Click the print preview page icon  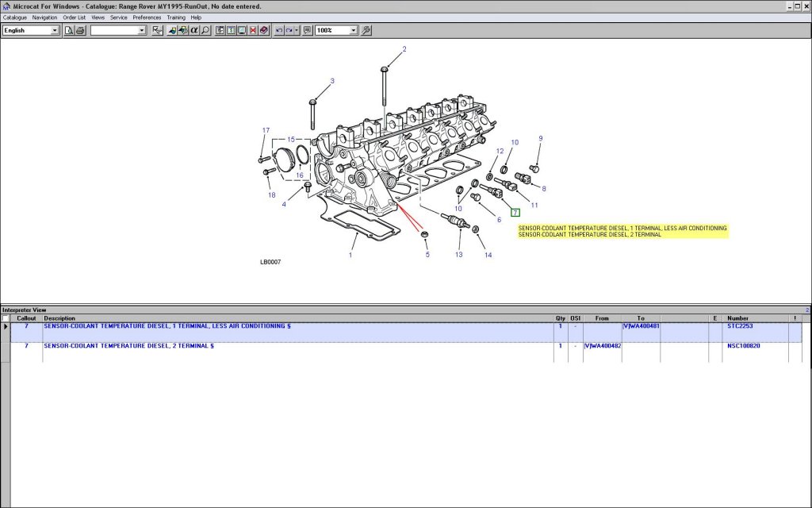pyautogui.click(x=70, y=30)
